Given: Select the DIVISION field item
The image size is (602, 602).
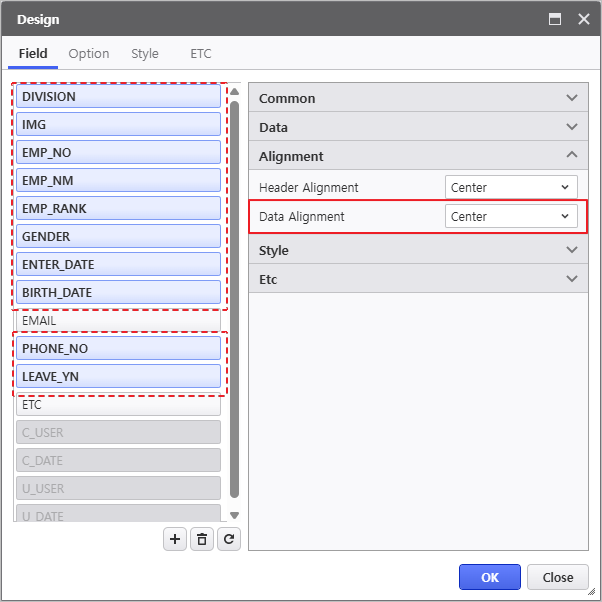Looking at the screenshot, I should (118, 97).
